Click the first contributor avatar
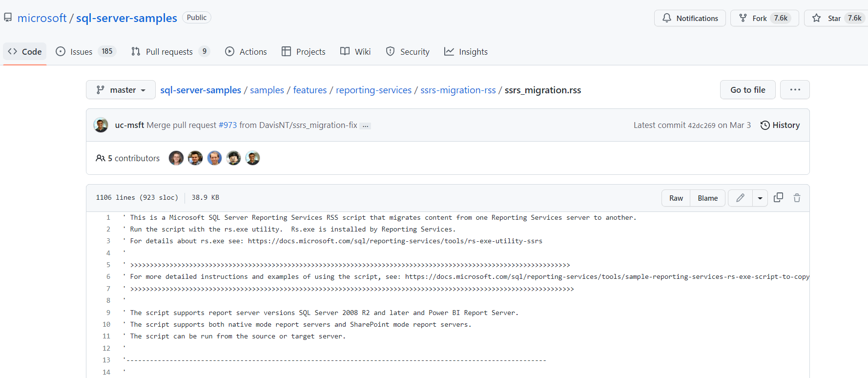 (x=176, y=158)
